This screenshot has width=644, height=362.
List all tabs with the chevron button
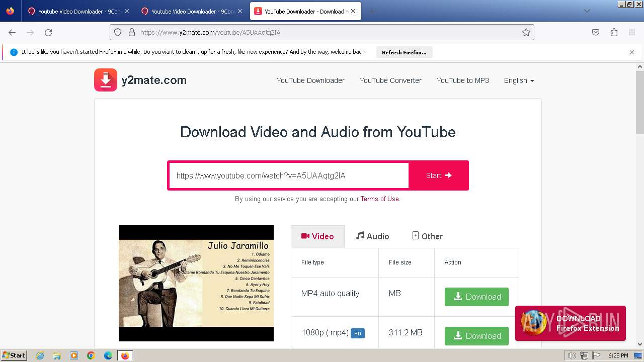587,11
